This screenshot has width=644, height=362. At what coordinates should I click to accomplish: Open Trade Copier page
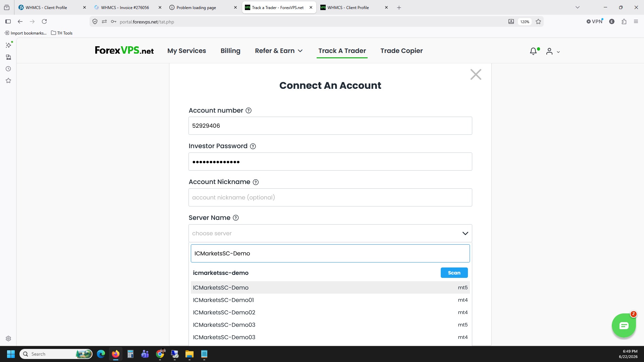401,51
